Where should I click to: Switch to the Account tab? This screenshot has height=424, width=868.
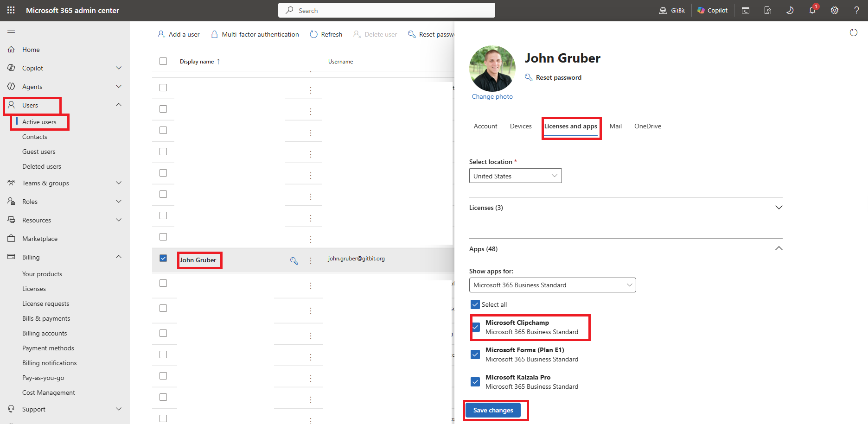coord(485,126)
